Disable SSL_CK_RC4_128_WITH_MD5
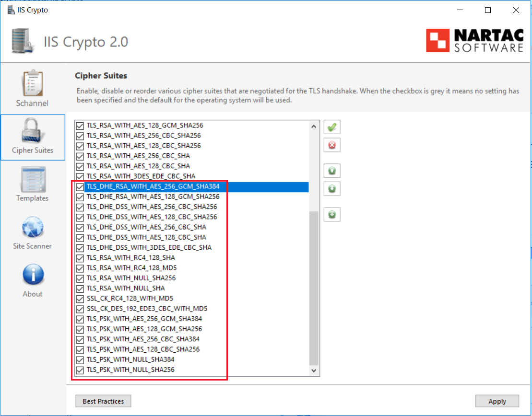The image size is (532, 416). (x=80, y=299)
